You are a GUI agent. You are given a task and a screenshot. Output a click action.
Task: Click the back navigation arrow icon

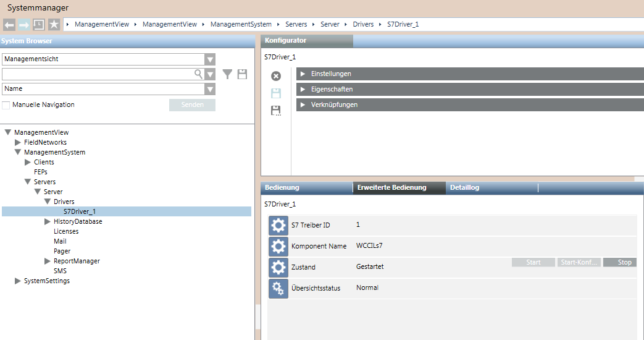9,25
